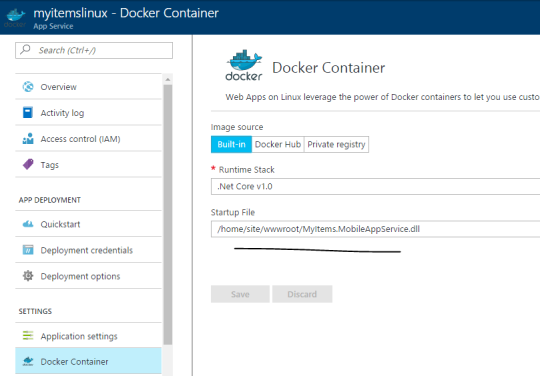Click inside the Startup File field
Screen dimensions: 540x376
[x=375, y=229]
